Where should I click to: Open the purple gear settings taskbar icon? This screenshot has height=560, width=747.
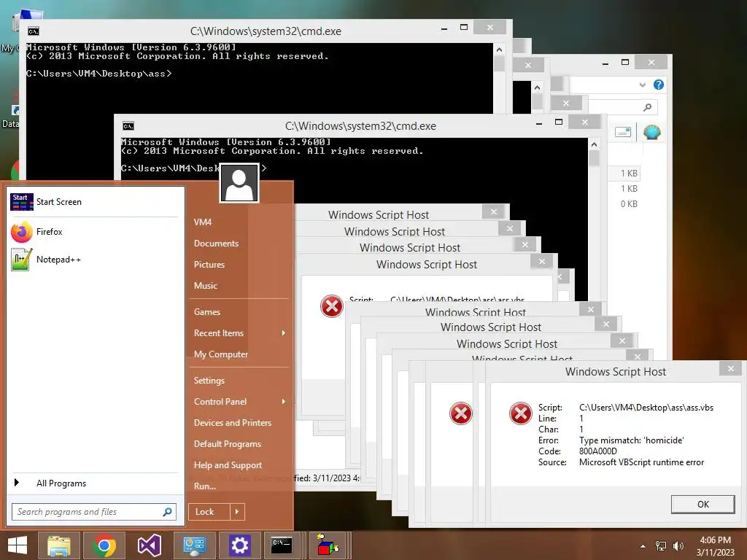239,545
